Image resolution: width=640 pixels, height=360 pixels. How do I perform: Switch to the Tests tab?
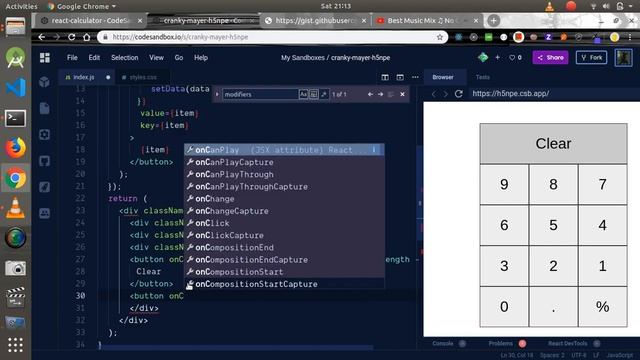[x=482, y=77]
